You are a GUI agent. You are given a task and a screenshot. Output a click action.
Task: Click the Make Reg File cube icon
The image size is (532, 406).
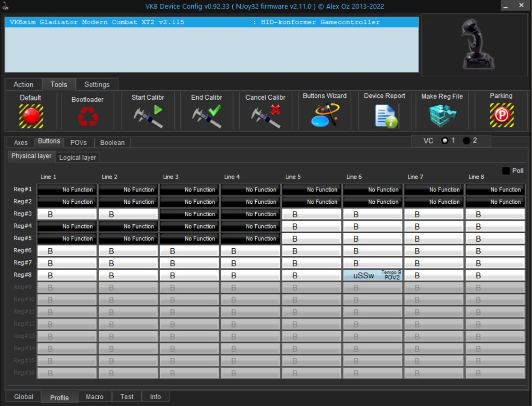click(442, 116)
